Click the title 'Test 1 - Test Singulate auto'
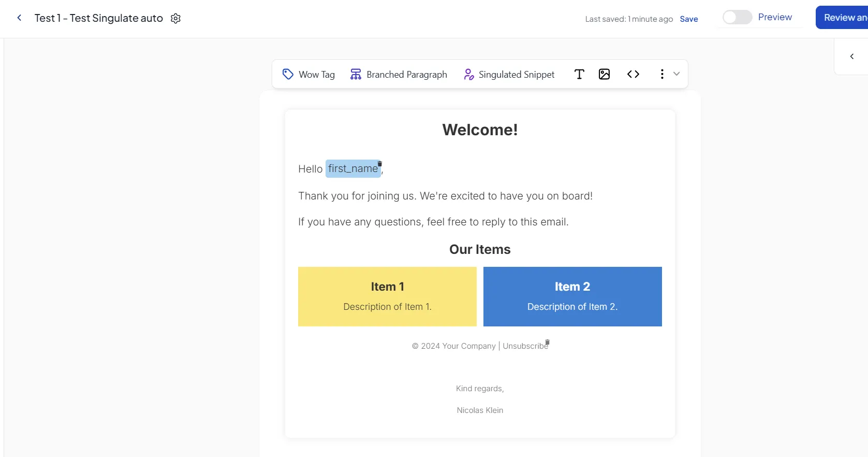 click(x=98, y=18)
